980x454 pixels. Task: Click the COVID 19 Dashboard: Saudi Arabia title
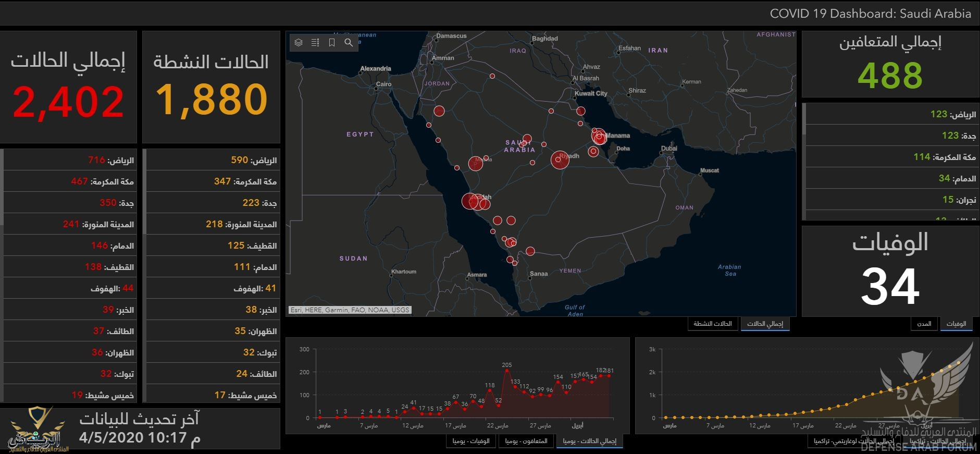(x=871, y=14)
